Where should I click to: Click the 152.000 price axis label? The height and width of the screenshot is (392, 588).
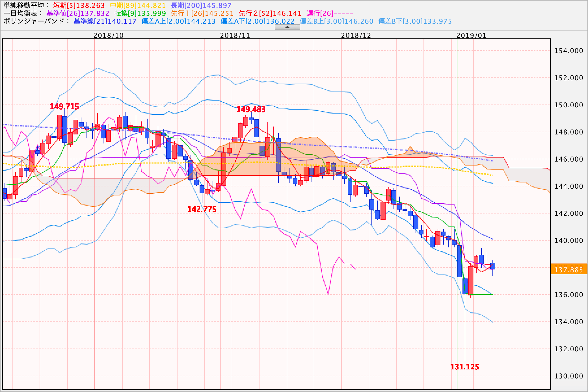[569, 78]
